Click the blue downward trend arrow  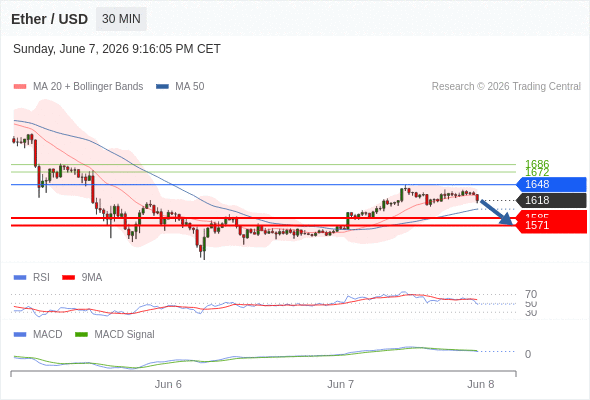496,213
